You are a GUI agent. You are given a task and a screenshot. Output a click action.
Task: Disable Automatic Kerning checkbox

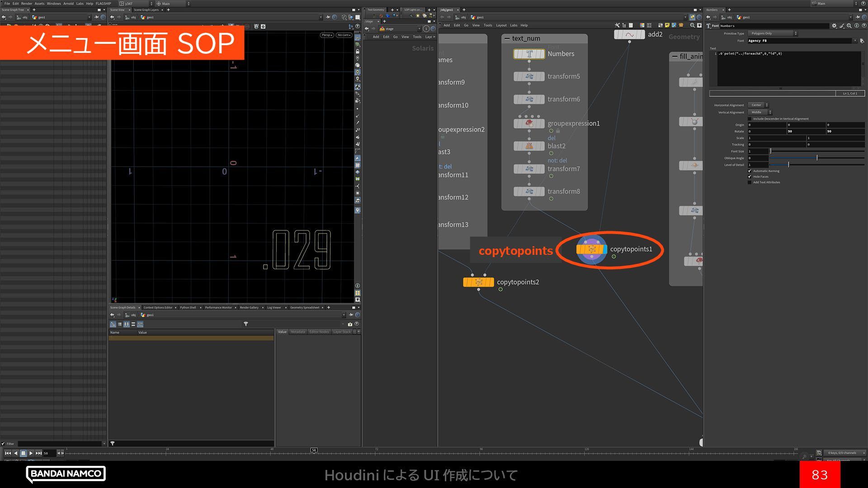click(x=750, y=171)
